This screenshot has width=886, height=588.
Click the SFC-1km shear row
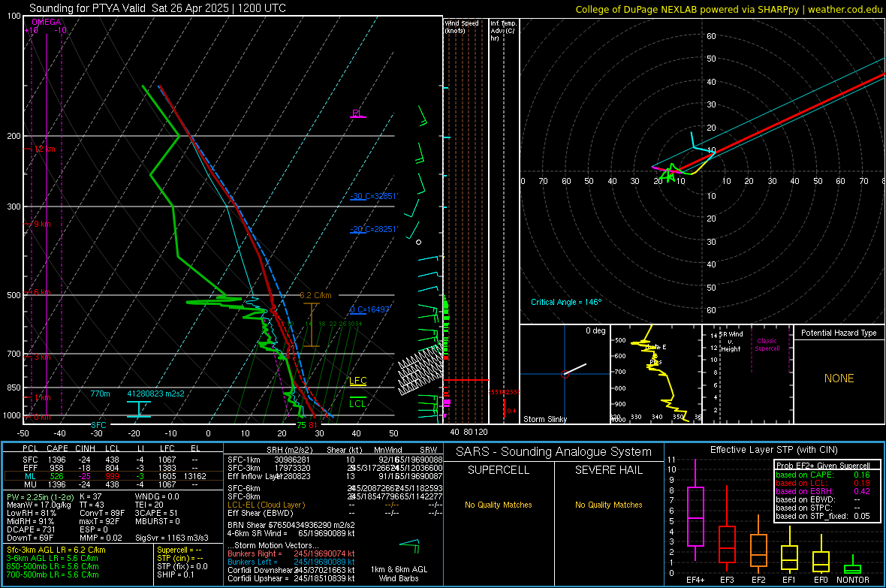[x=335, y=460]
